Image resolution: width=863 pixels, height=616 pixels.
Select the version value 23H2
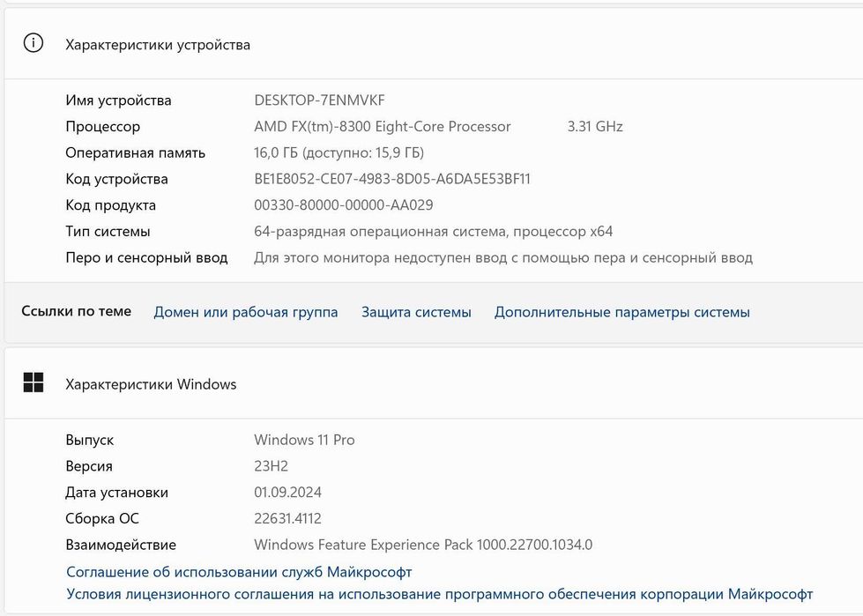[x=271, y=466]
